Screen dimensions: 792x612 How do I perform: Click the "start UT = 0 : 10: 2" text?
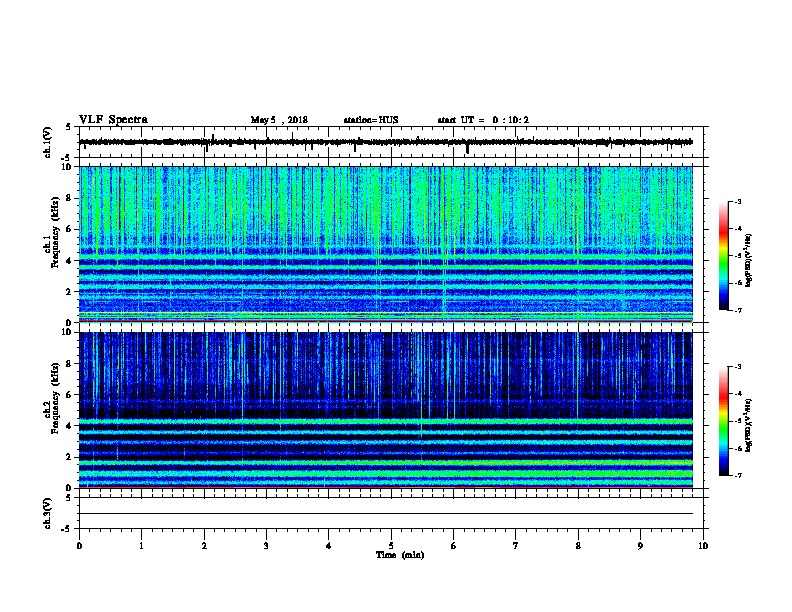[483, 120]
